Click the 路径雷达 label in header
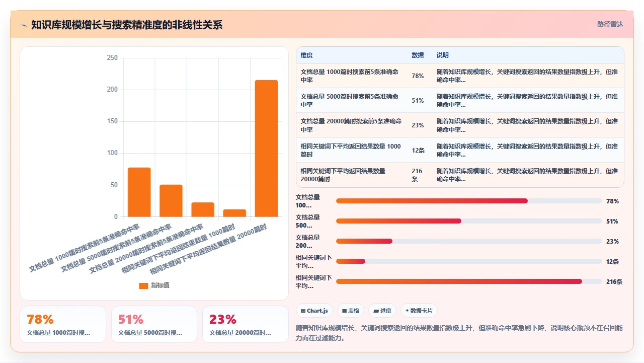Image resolution: width=644 pixels, height=363 pixels. coord(610,24)
